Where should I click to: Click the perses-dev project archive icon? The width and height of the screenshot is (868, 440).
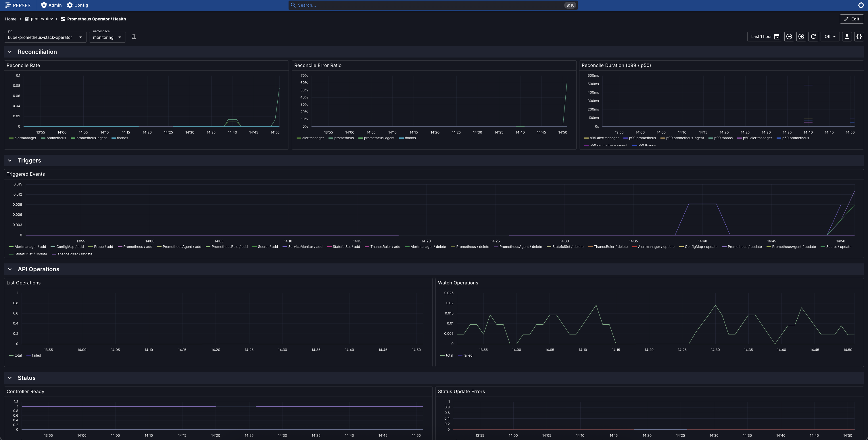point(27,19)
